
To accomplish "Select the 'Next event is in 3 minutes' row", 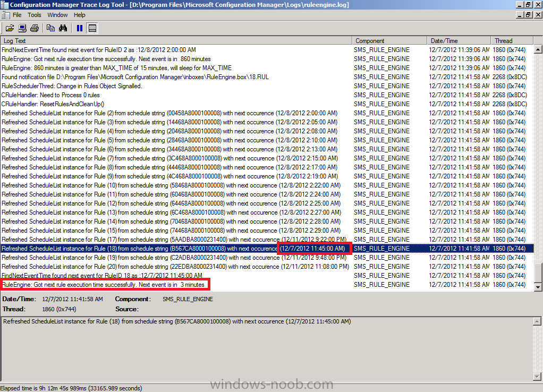I will pyautogui.click(x=267, y=284).
